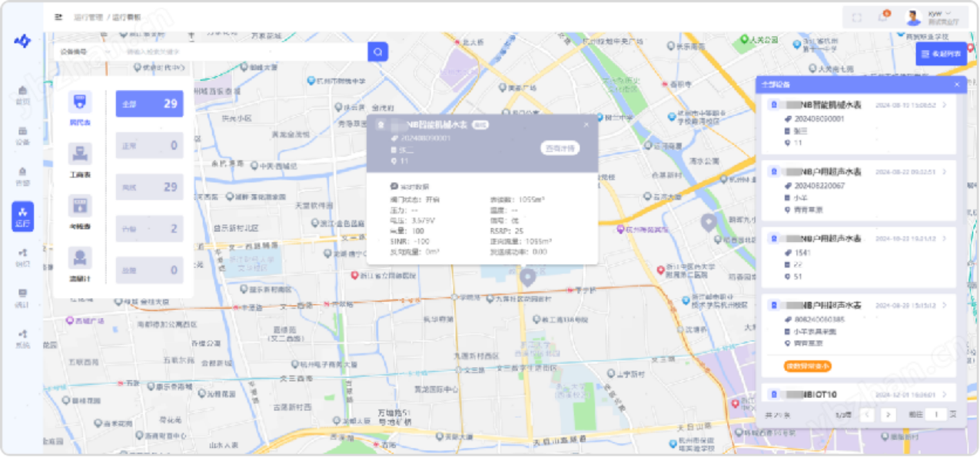980x457 pixels.
Task: Click the blue search magnifier button
Action: click(x=377, y=51)
